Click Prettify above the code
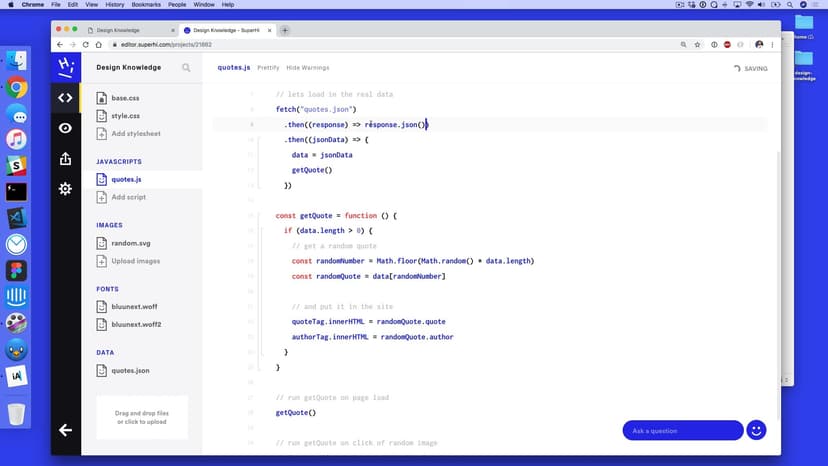This screenshot has width=828, height=466. pyautogui.click(x=268, y=68)
